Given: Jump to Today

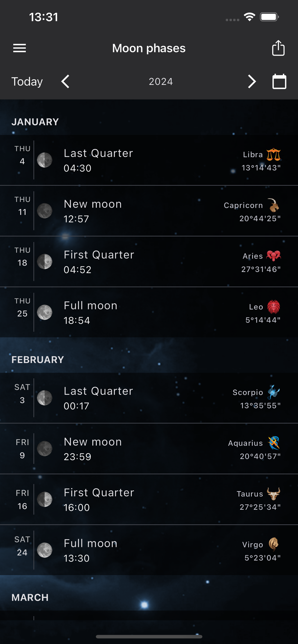Looking at the screenshot, I should pos(27,81).
